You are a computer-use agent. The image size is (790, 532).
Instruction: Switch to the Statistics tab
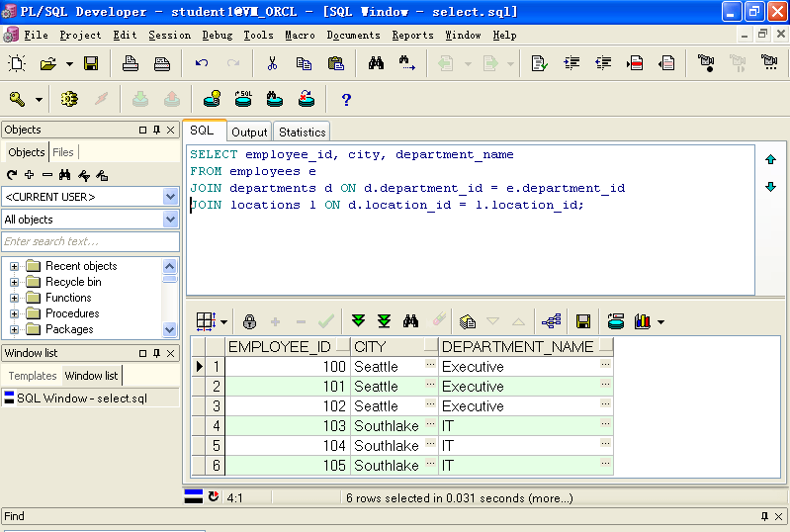[302, 132]
